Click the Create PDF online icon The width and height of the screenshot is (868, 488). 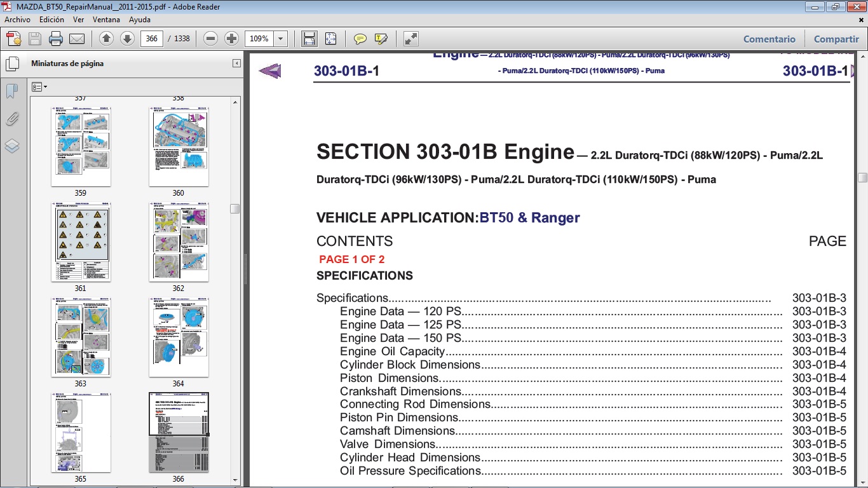click(14, 39)
